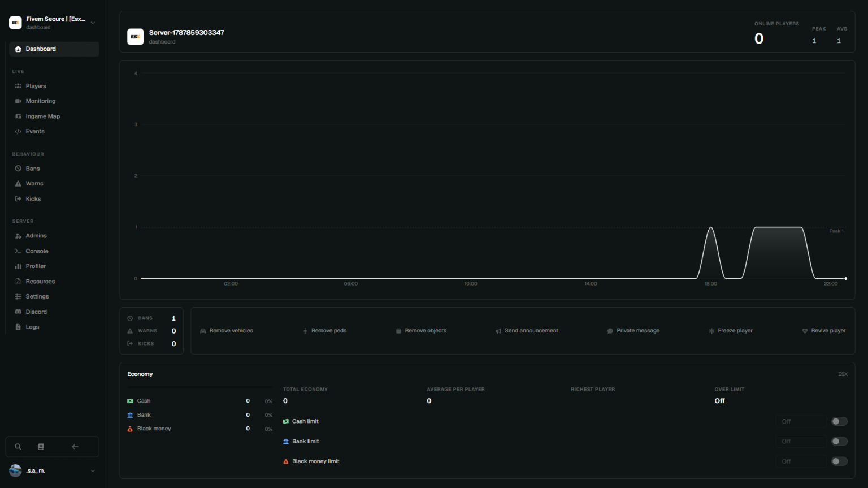
Task: Click the Discord logo icon
Action: pos(18,312)
